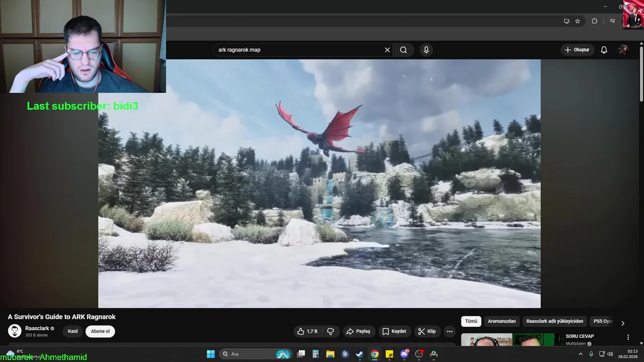Image resolution: width=644 pixels, height=362 pixels.
Task: Open Raasclark channel avatar
Action: (x=15, y=331)
